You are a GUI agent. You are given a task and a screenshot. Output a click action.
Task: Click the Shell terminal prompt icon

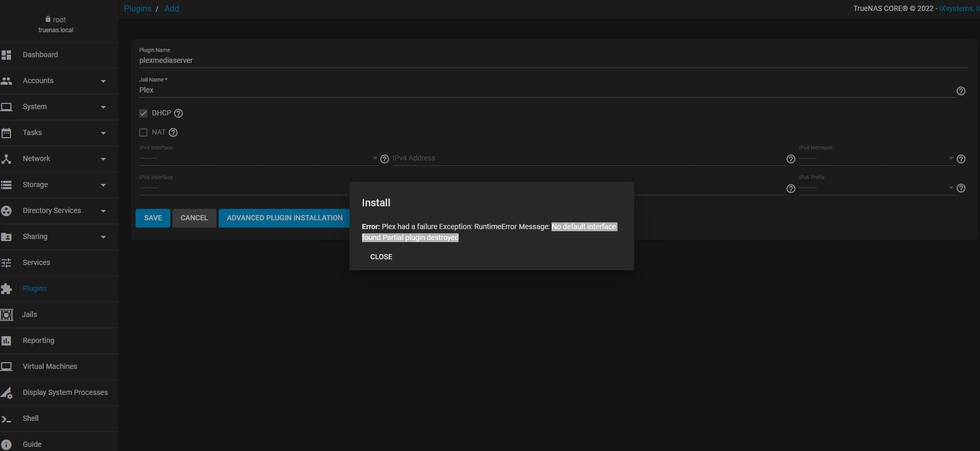click(x=6, y=419)
